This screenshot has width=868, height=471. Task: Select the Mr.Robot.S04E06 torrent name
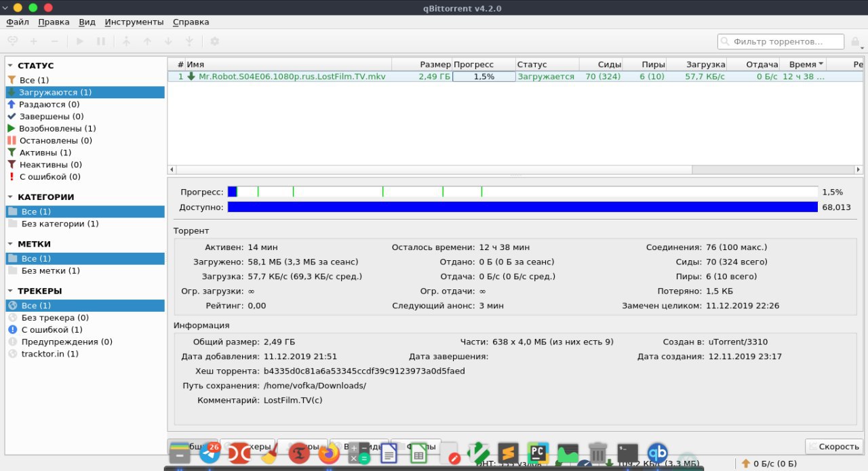pyautogui.click(x=292, y=77)
